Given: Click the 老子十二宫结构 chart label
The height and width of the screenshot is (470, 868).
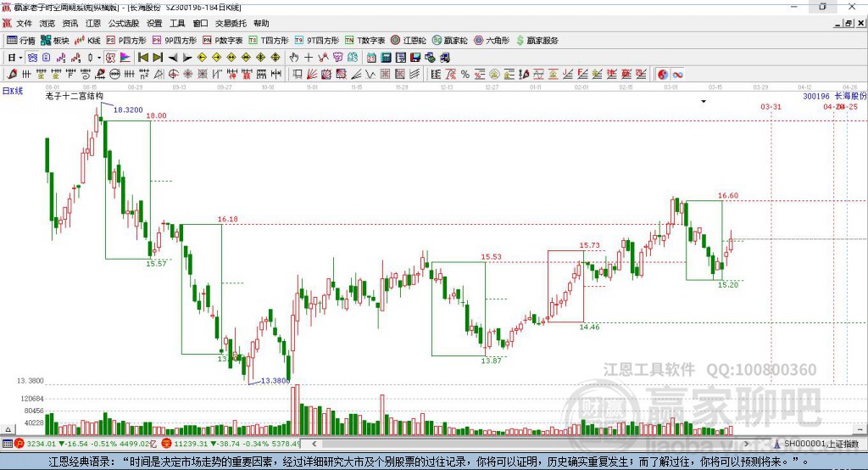Looking at the screenshot, I should point(75,96).
